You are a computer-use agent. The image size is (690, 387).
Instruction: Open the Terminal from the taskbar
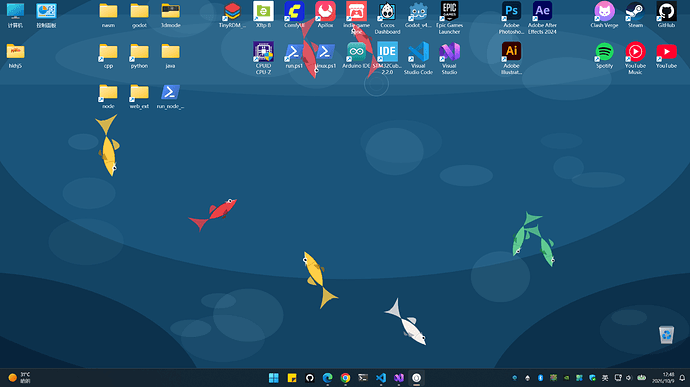click(363, 378)
